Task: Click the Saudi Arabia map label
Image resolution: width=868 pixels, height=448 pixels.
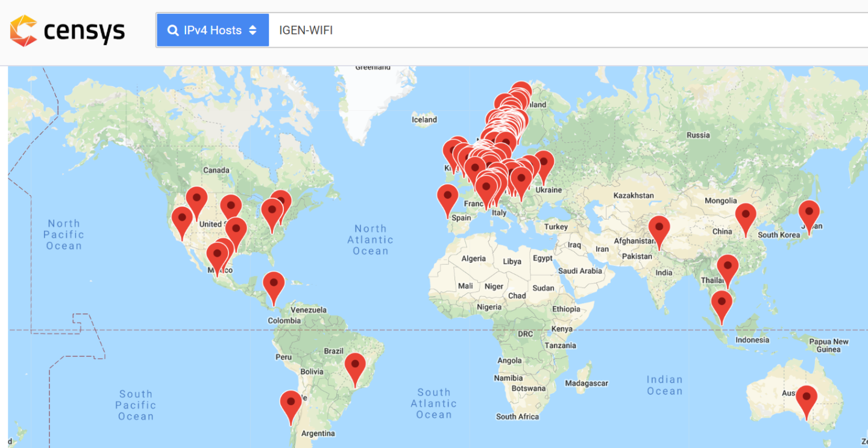Action: [x=580, y=271]
